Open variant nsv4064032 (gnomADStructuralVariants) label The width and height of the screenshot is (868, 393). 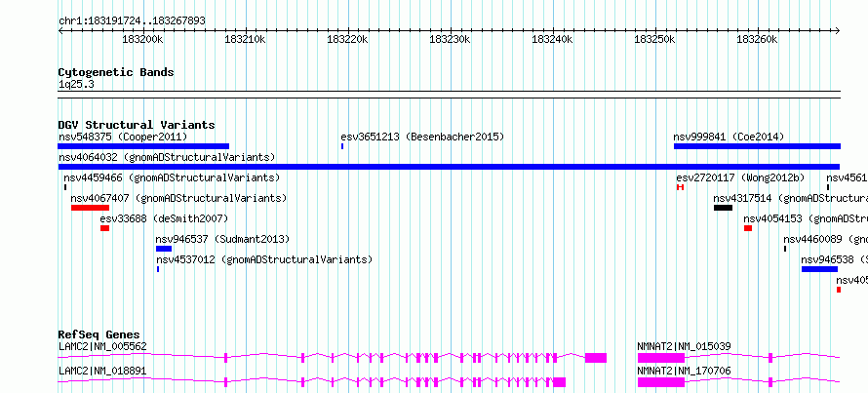(167, 157)
